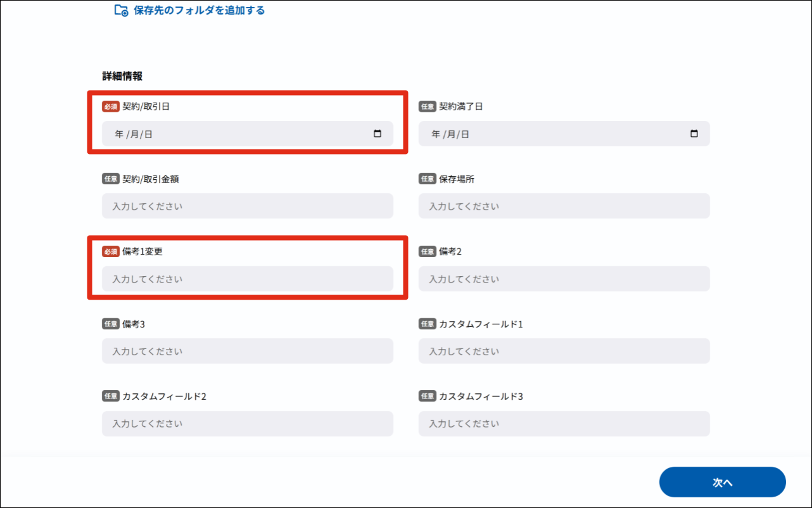Click the カスタムフィールド2 text box

pyautogui.click(x=247, y=424)
